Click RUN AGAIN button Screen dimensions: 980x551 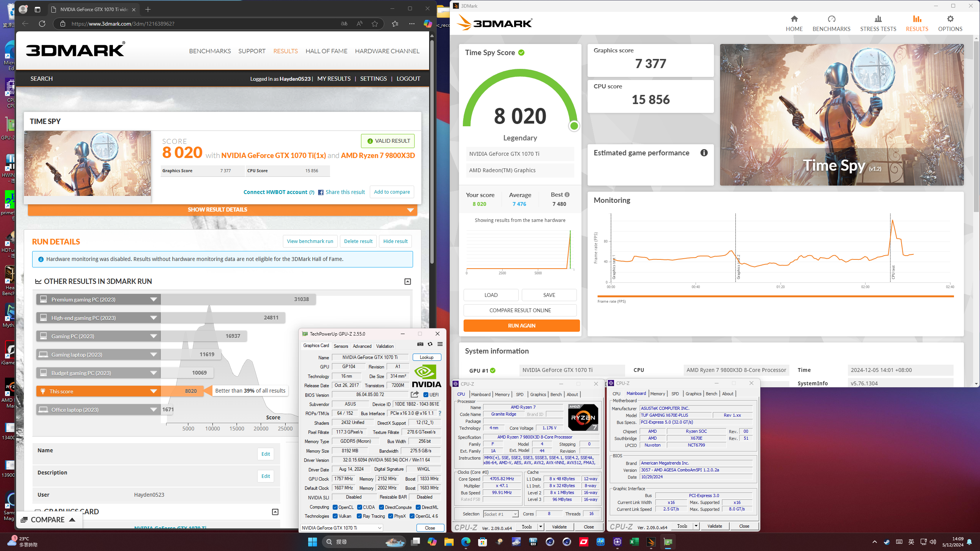click(521, 326)
